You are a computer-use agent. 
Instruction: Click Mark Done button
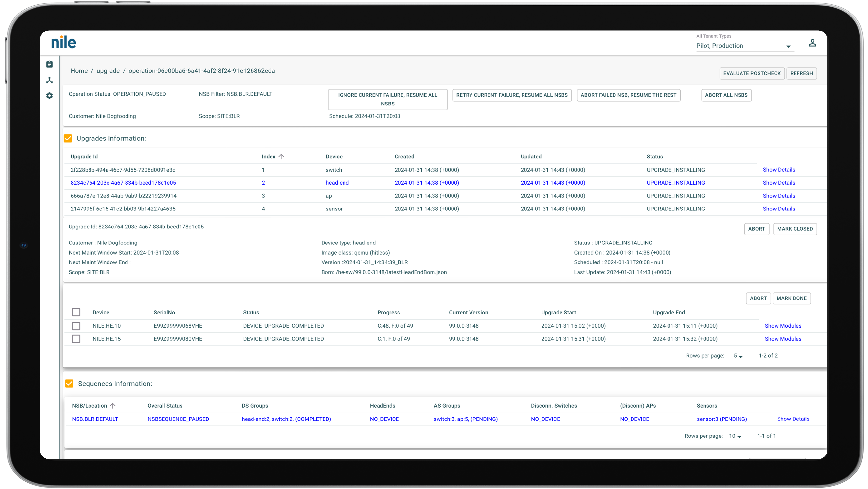click(792, 298)
